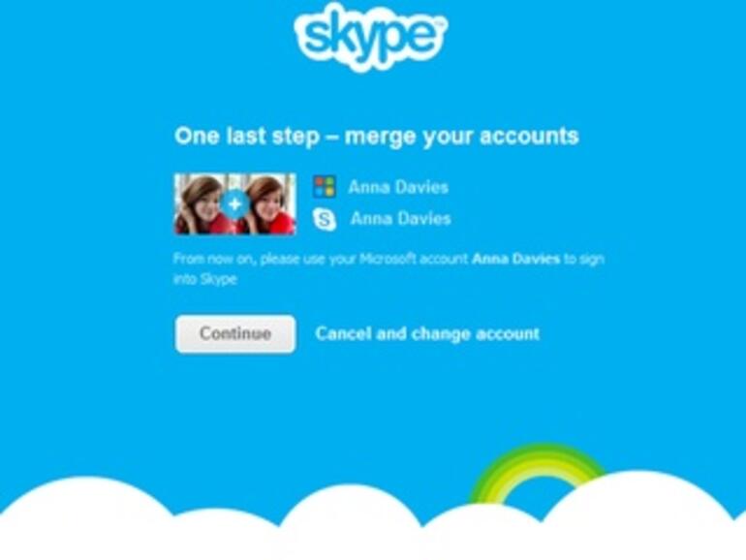Click the right Anna Davies profile photo
Viewport: 746px width, 560px height.
266,204
